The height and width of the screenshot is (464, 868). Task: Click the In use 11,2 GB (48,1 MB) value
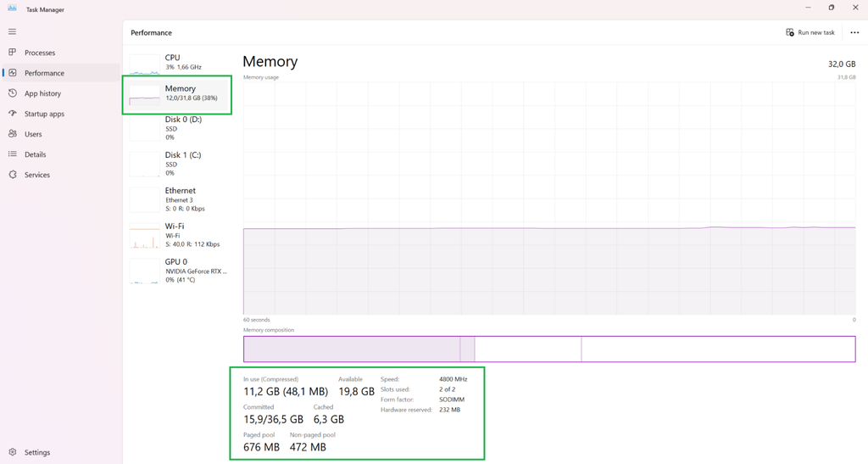(x=286, y=391)
